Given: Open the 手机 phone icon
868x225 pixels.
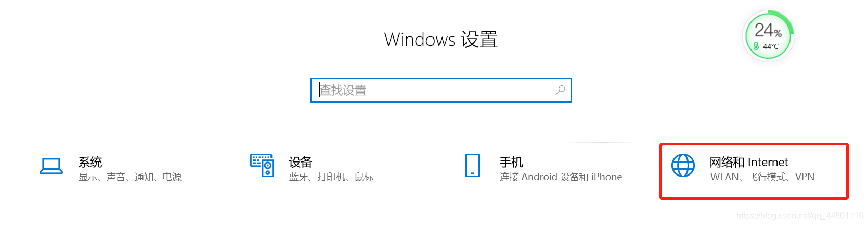Looking at the screenshot, I should tap(472, 165).
